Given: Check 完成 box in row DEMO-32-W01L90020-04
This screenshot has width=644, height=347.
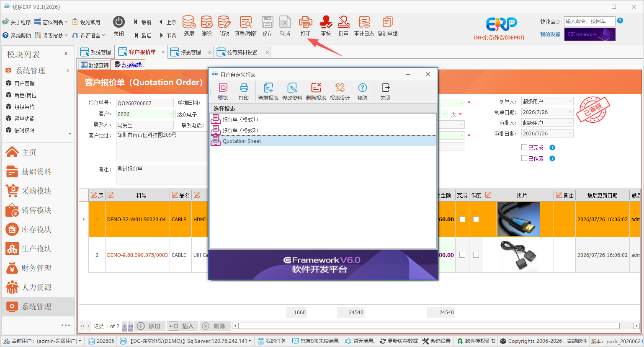Looking at the screenshot, I should tap(462, 219).
